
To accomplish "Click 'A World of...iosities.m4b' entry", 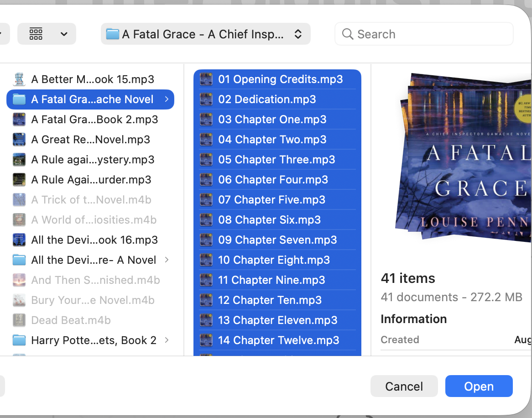I will pyautogui.click(x=90, y=219).
